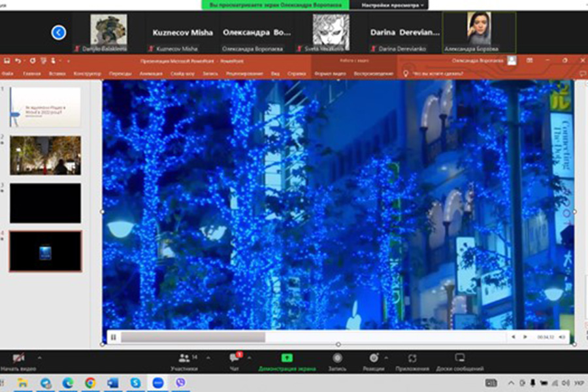Open Google Chrome from the taskbar
Screen dimensions: 588x392
tap(90, 383)
